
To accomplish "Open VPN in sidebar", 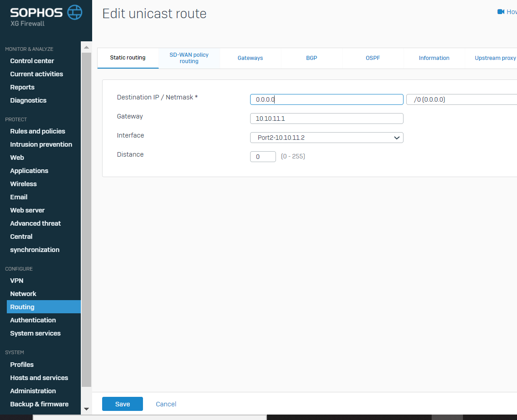I will 16,281.
